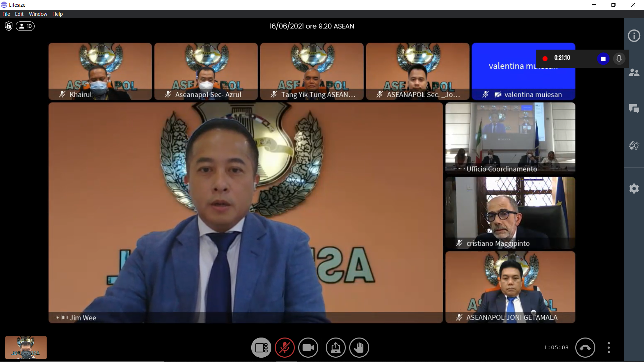Click the meeting lock icon
The image size is (644, 362).
coord(9,26)
